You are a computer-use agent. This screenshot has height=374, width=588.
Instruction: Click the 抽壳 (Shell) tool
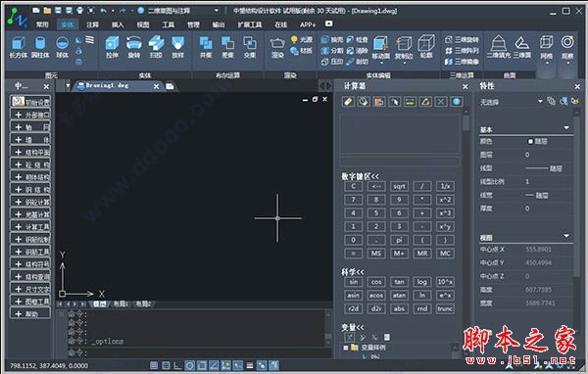point(332,39)
